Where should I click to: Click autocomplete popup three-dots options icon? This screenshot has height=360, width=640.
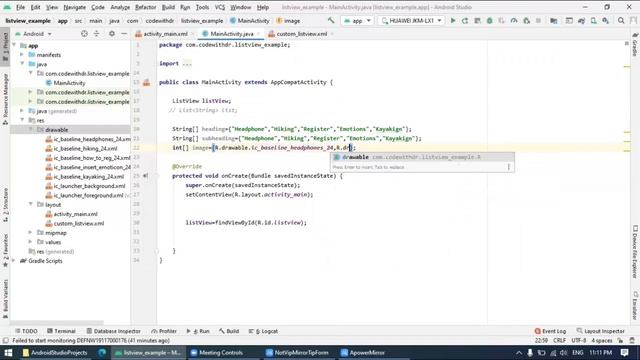(x=509, y=167)
